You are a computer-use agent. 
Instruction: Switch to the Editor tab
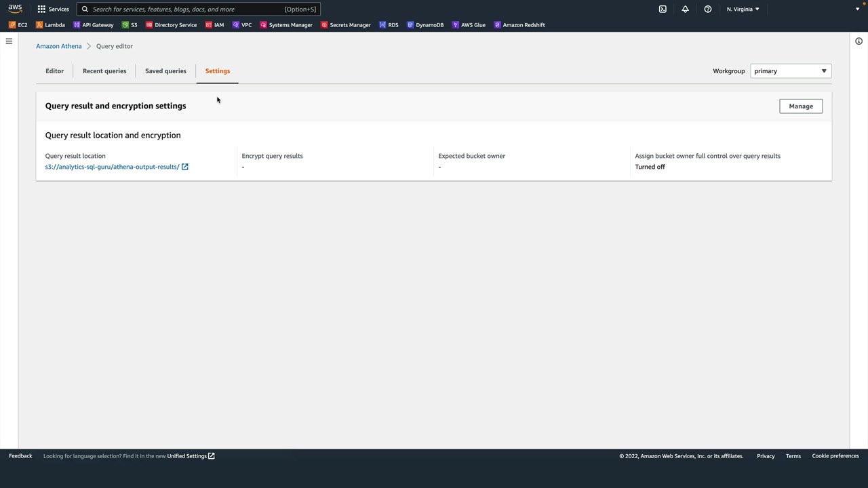tap(55, 71)
